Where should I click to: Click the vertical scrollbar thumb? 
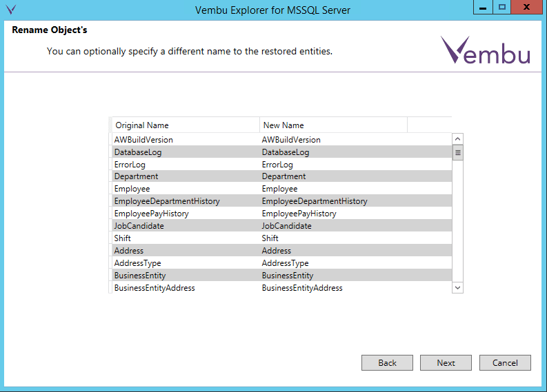457,152
